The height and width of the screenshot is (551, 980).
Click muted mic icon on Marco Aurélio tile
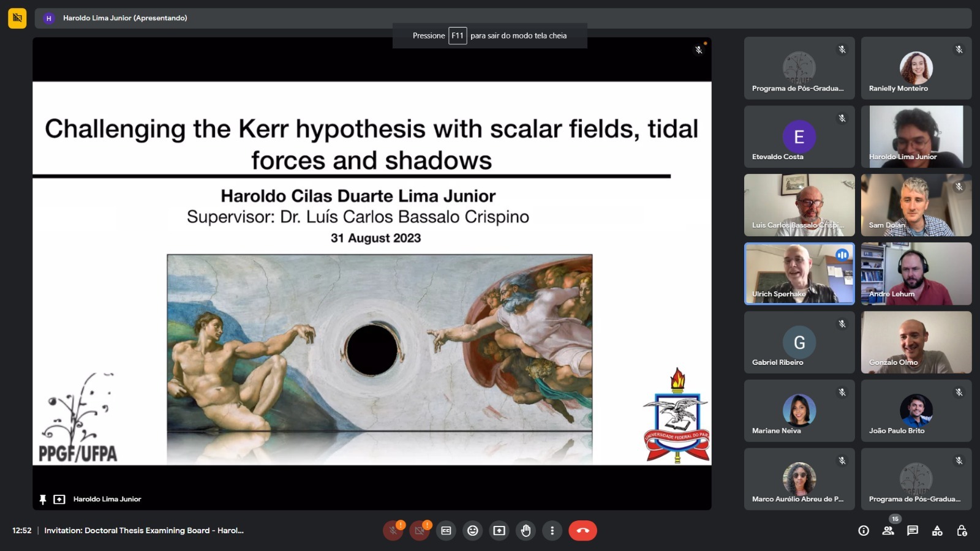click(842, 461)
